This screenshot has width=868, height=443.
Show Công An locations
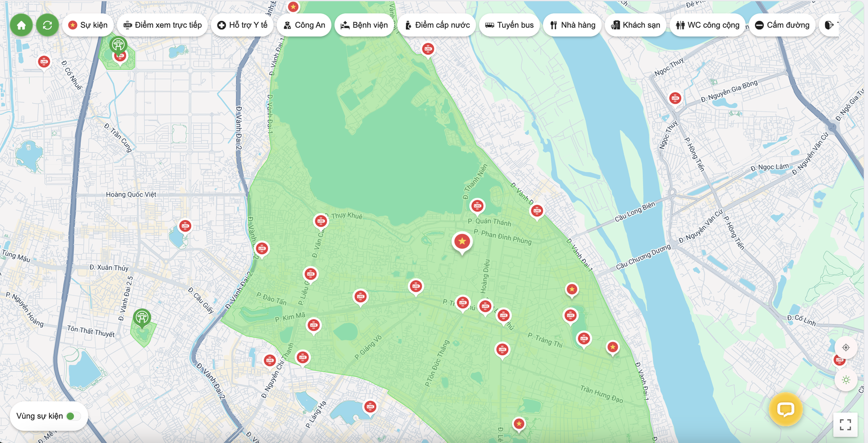pyautogui.click(x=304, y=25)
